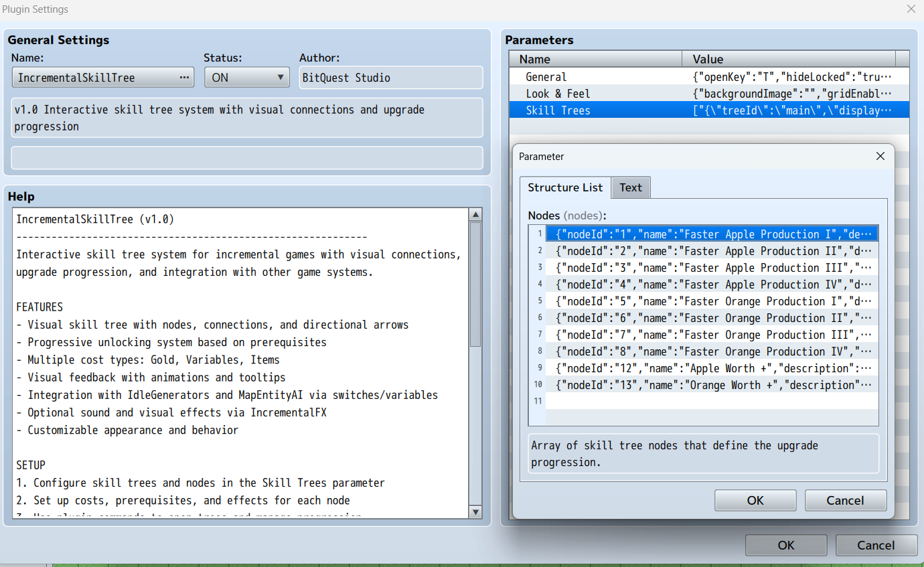Viewport: 924px width, 567px height.
Task: Switch to the Structure List tab
Action: coord(565,187)
